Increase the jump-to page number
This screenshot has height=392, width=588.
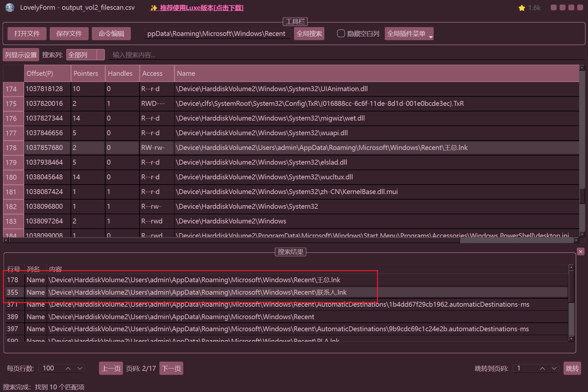tap(542, 368)
